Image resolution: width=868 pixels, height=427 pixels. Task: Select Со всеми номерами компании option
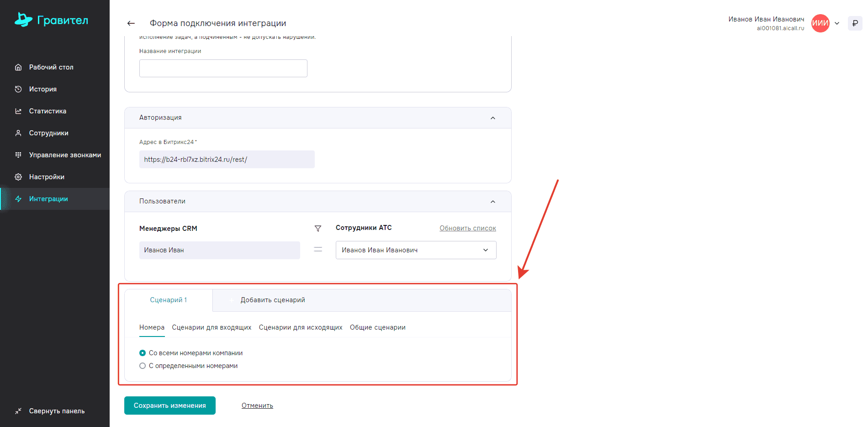coord(143,353)
